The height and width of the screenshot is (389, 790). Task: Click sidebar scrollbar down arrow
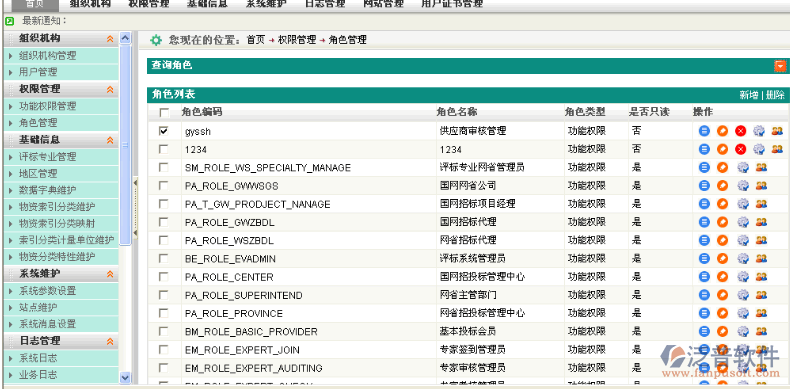125,377
